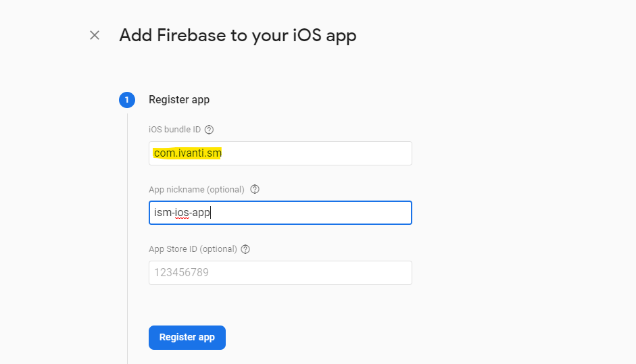Click the iOS bundle ID label
The height and width of the screenshot is (364, 636).
(174, 130)
